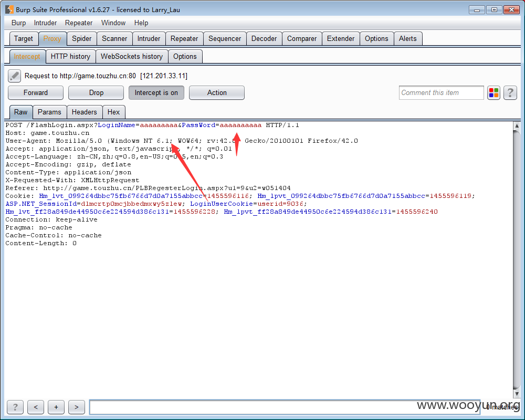Click the search help question mark button

click(x=15, y=407)
